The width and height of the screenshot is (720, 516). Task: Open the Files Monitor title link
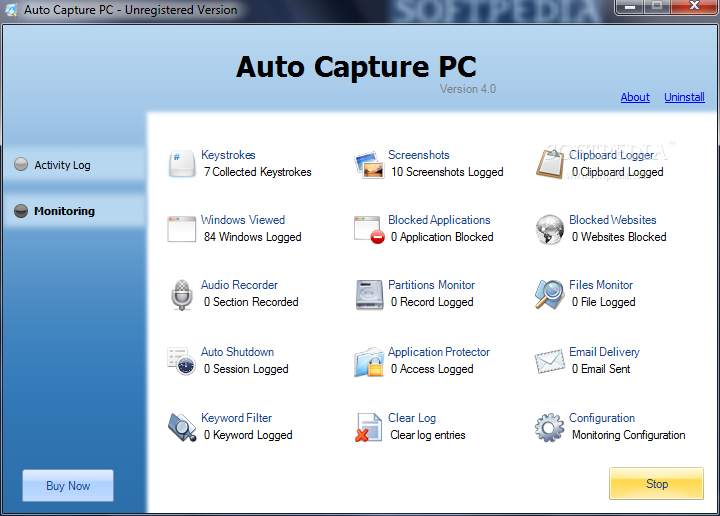(x=601, y=285)
